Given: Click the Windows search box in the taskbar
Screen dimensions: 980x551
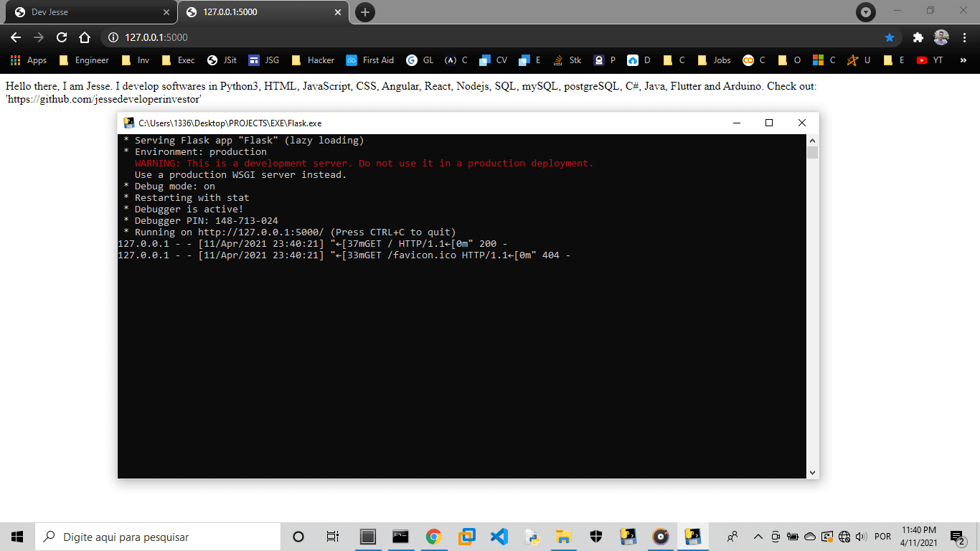Looking at the screenshot, I should (158, 537).
